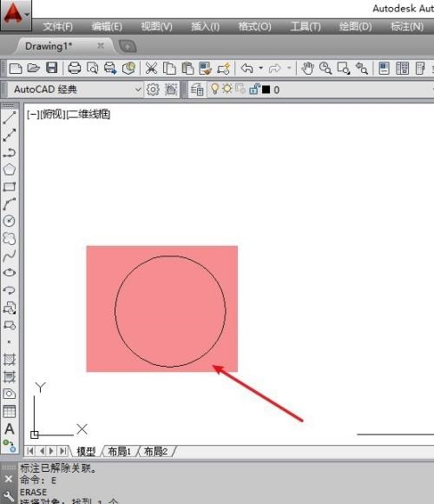Open the AutoCAD application menu logo
This screenshot has height=504, width=434.
click(x=13, y=15)
